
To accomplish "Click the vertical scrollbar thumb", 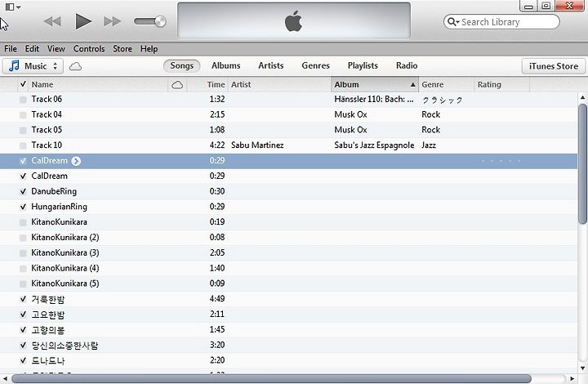I will 582,164.
